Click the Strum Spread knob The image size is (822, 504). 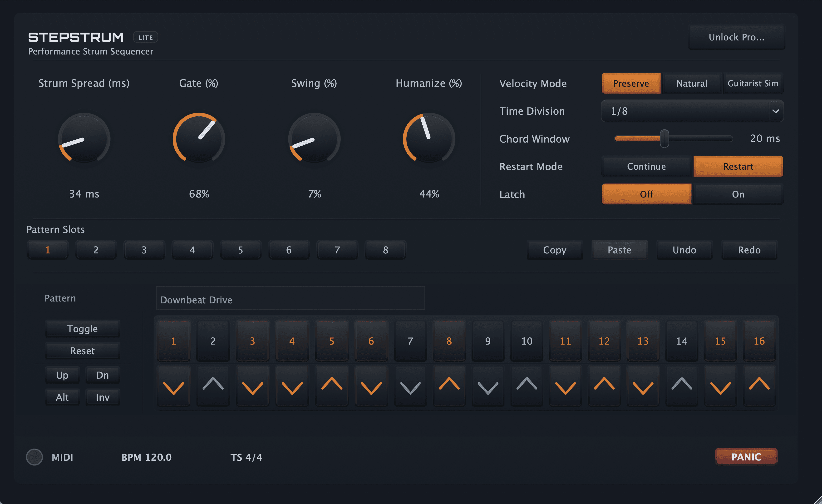pos(84,138)
